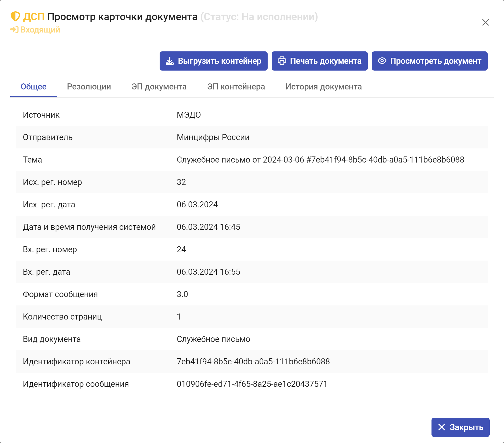504x443 pixels.
Task: Click the eye icon on Просмотреть документ
Action: point(382,61)
